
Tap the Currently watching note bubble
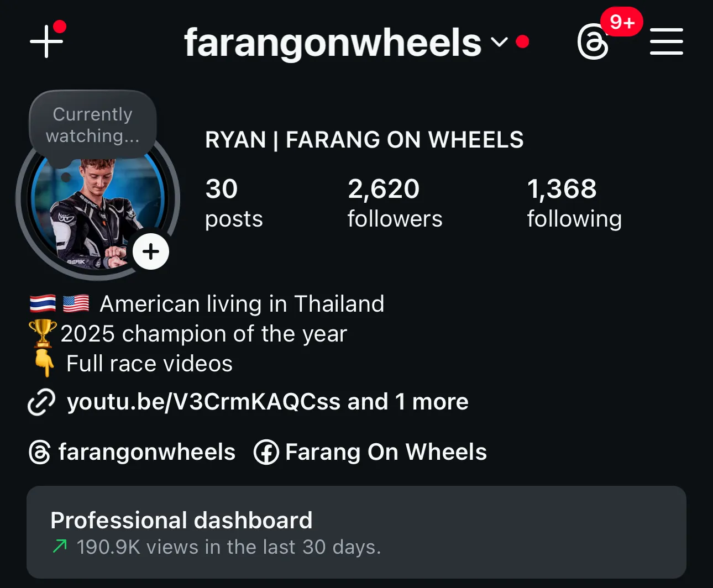pos(92,125)
